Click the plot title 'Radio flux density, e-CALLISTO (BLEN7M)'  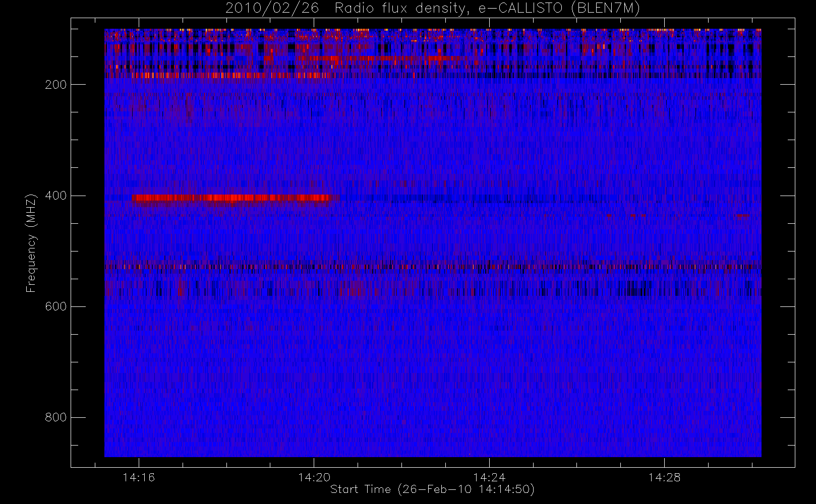pos(487,8)
